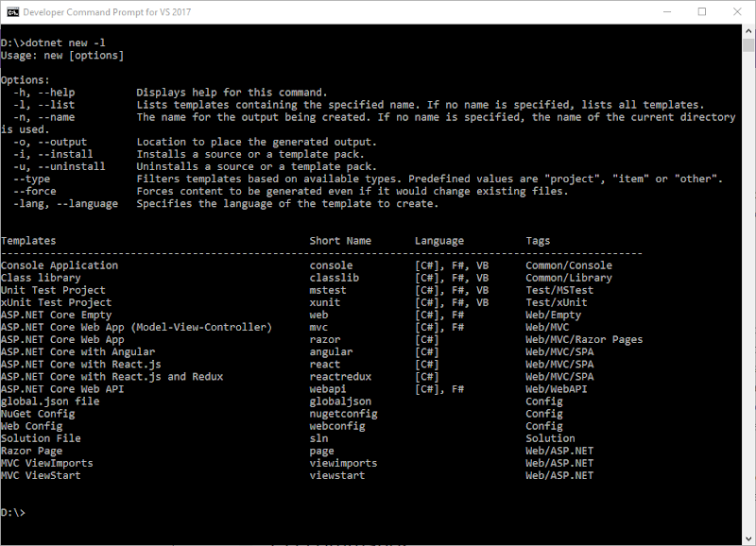Click the 'Test/MSTest' tag
The height and width of the screenshot is (546, 756).
[559, 290]
